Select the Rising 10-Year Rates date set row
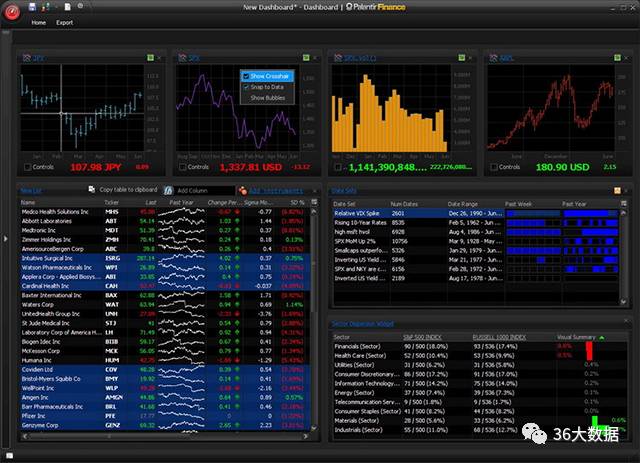 (x=476, y=223)
